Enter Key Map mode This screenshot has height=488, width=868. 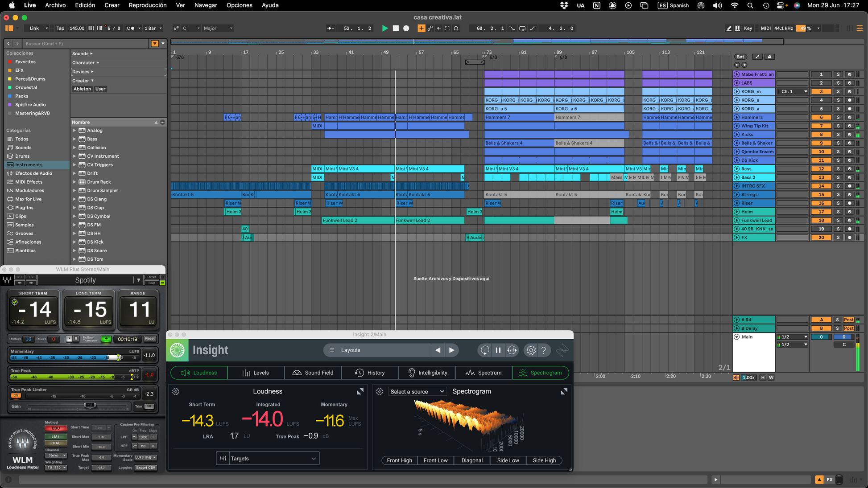click(748, 28)
